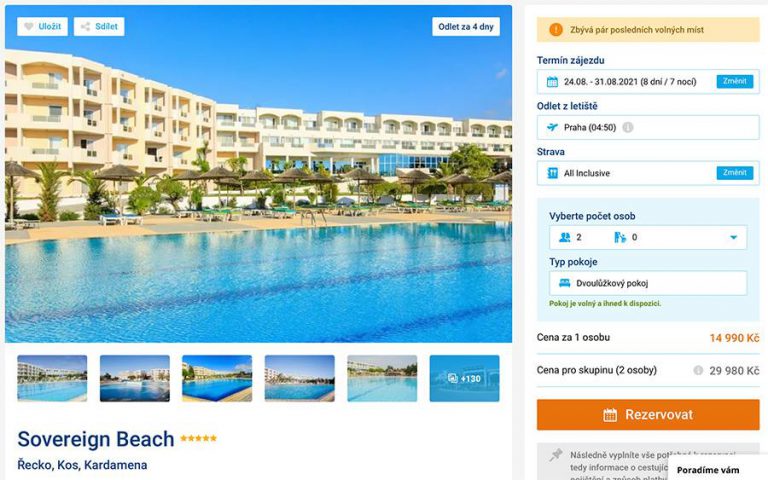Click the bed icon in Typ pokoje field
Image resolution: width=768 pixels, height=480 pixels.
tap(564, 283)
